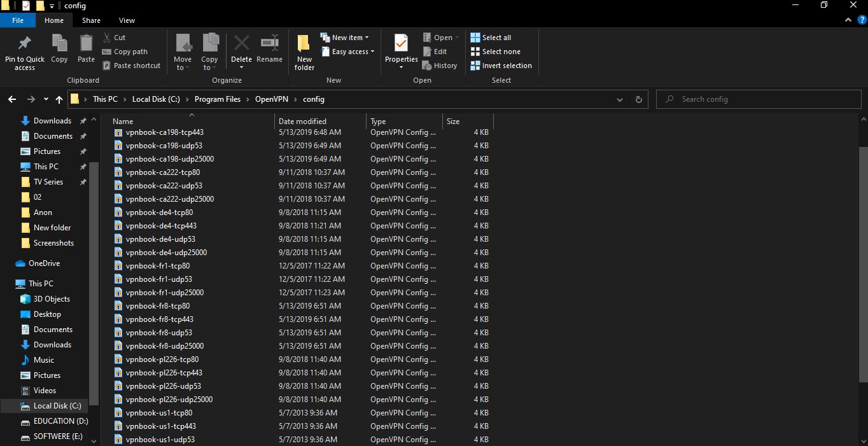The width and height of the screenshot is (868, 446).
Task: Click the Forward navigation arrow
Action: [x=31, y=99]
